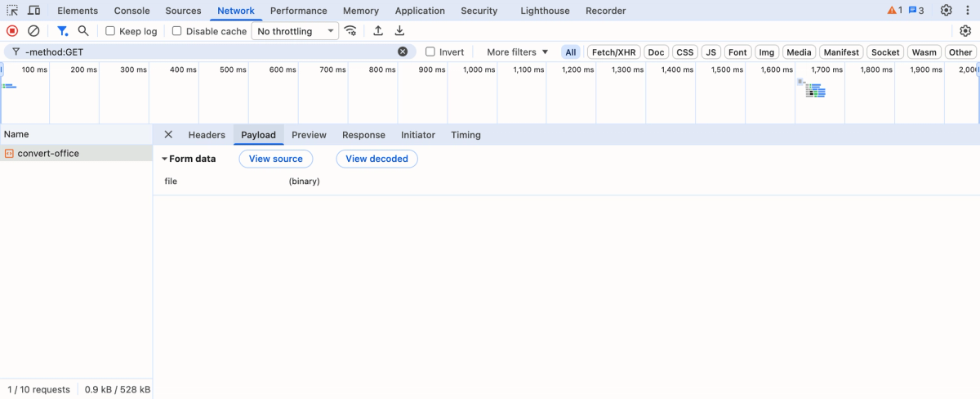Import HAR file upload icon
Viewport: 980px width, 399px height.
click(x=378, y=31)
